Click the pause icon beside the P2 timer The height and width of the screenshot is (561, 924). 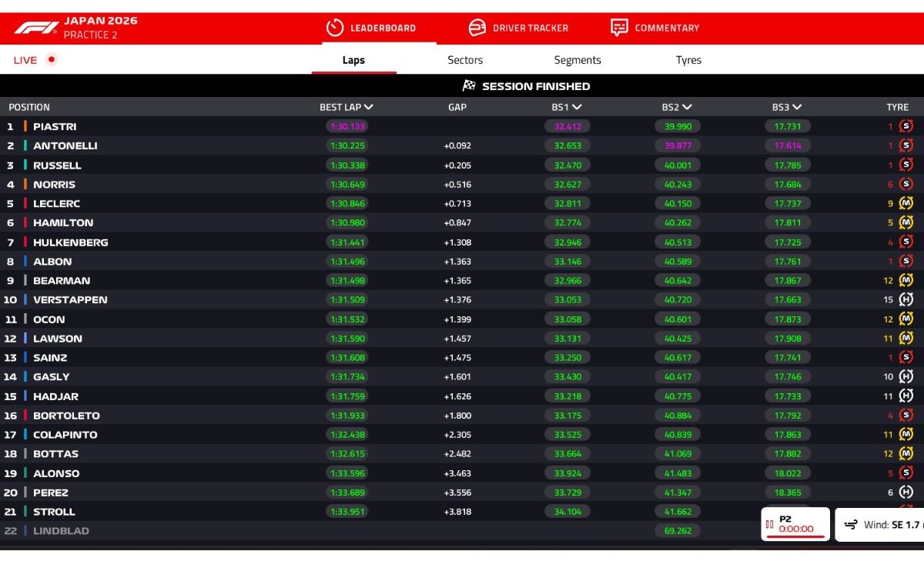coord(770,523)
